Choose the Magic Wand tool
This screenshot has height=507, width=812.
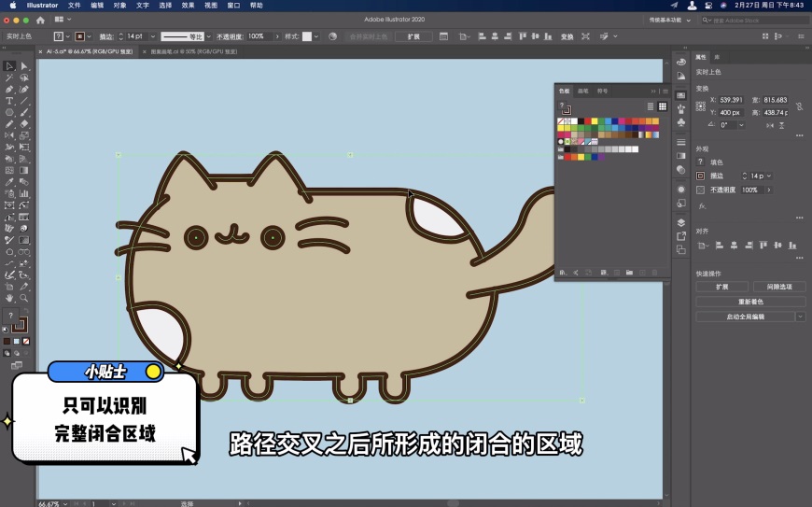pos(9,77)
